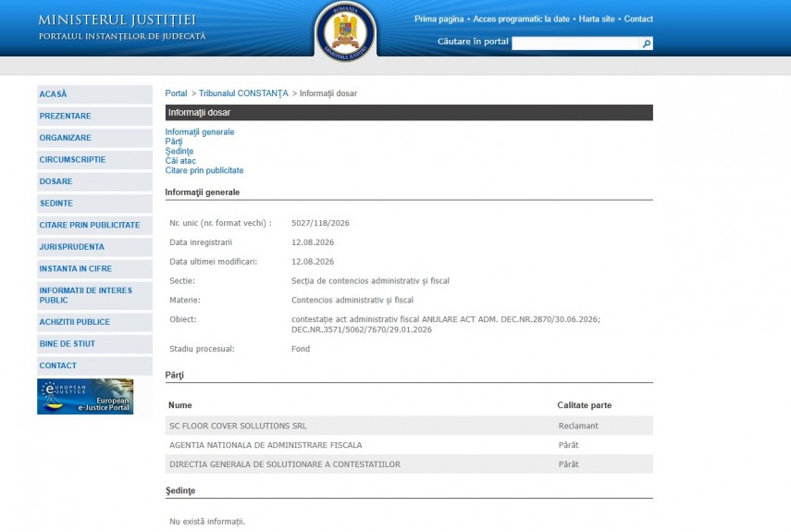Select row AGENTIA NATIONALA DE ADMINISTRARE FISCALA
Image resolution: width=791 pixels, height=532 pixels.
pos(409,445)
